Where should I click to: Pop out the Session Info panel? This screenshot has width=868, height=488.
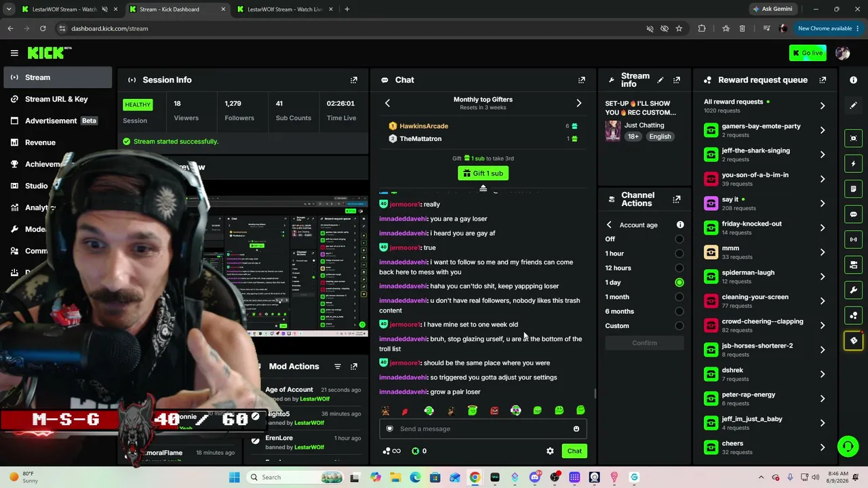tap(354, 80)
